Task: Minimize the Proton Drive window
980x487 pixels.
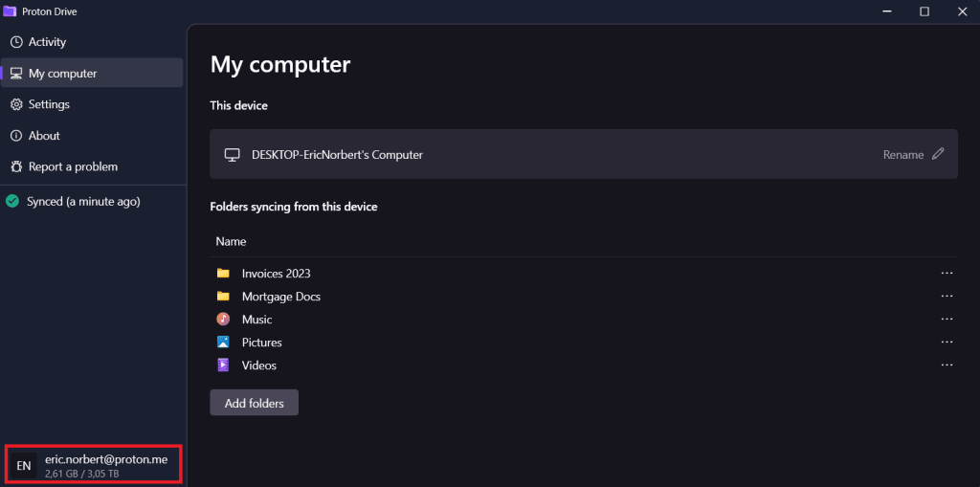Action: (x=886, y=11)
